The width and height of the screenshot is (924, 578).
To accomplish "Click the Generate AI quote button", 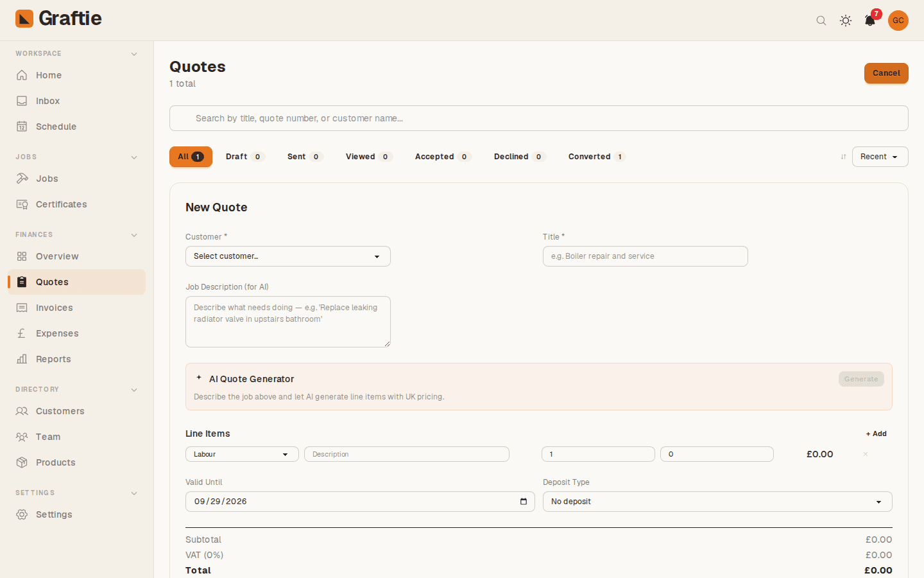I will (861, 379).
